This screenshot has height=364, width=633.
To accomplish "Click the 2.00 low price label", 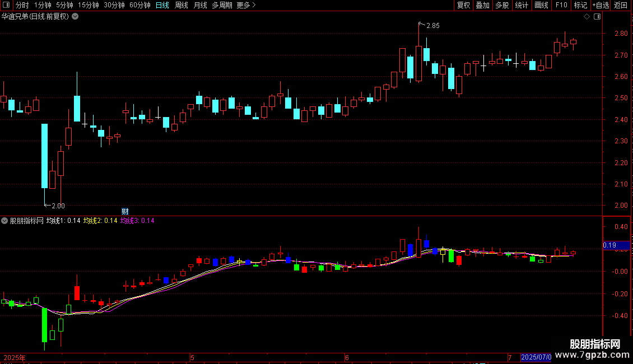I will [58, 206].
